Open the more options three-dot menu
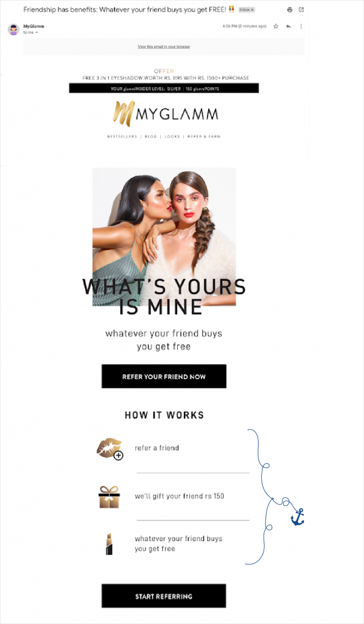This screenshot has height=624, width=364. click(301, 26)
